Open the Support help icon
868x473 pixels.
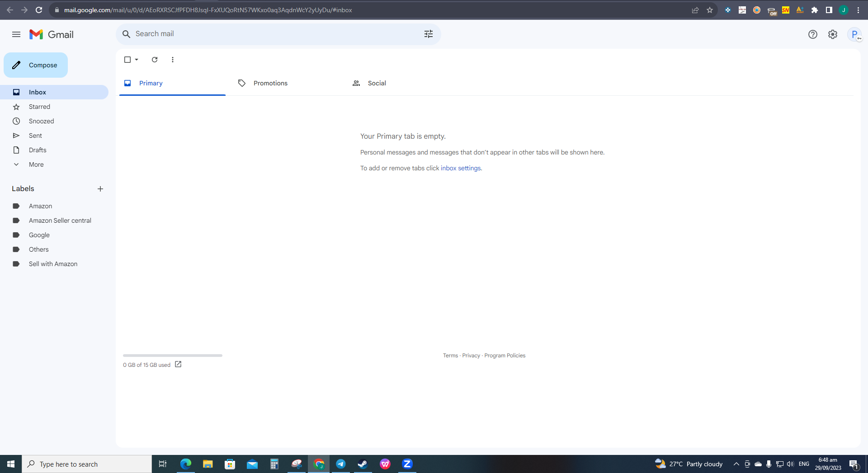coord(813,34)
